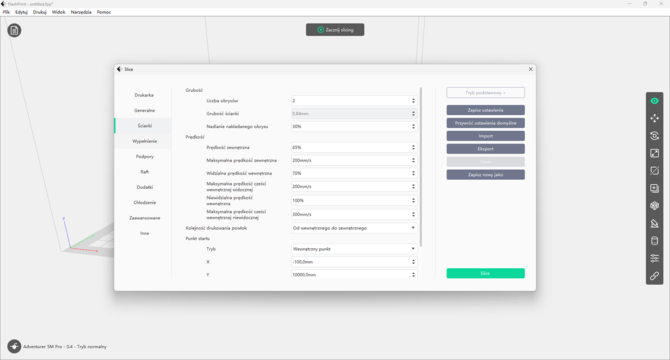
Task: Open the Pomoc menu
Action: 104,12
